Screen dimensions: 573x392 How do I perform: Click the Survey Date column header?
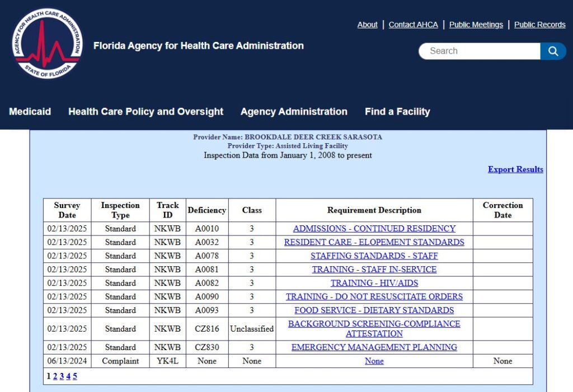coord(67,210)
